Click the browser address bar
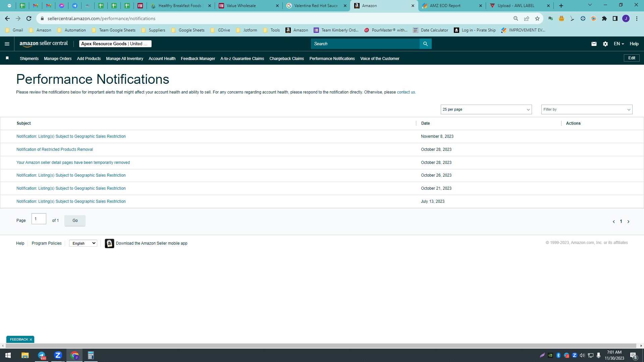 275,18
